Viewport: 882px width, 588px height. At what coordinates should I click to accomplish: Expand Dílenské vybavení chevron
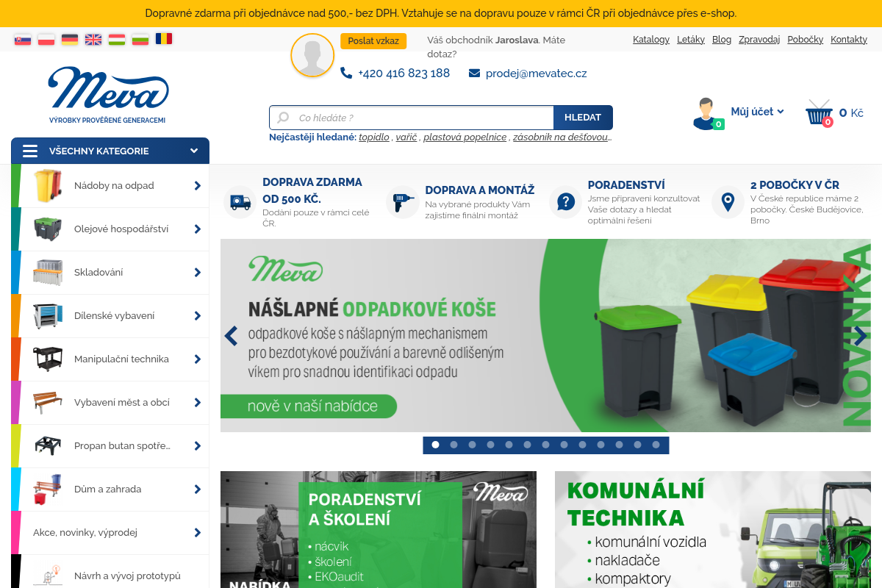pyautogui.click(x=197, y=316)
